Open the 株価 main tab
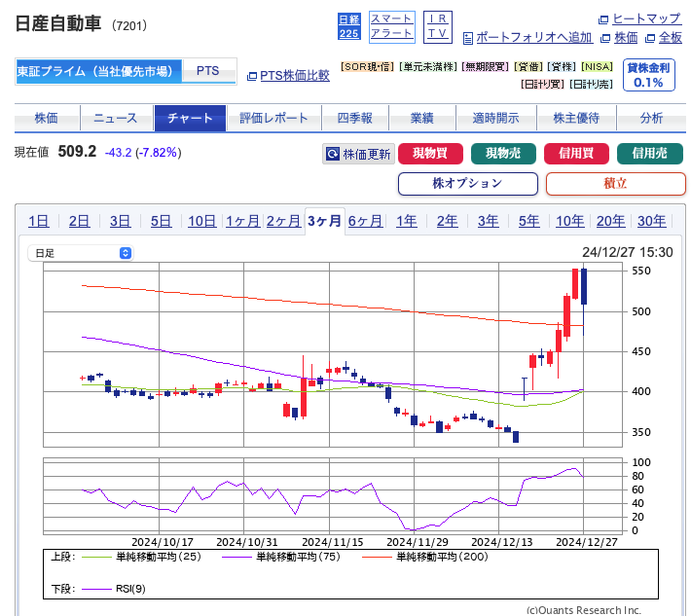The image size is (691, 616). pyautogui.click(x=47, y=118)
